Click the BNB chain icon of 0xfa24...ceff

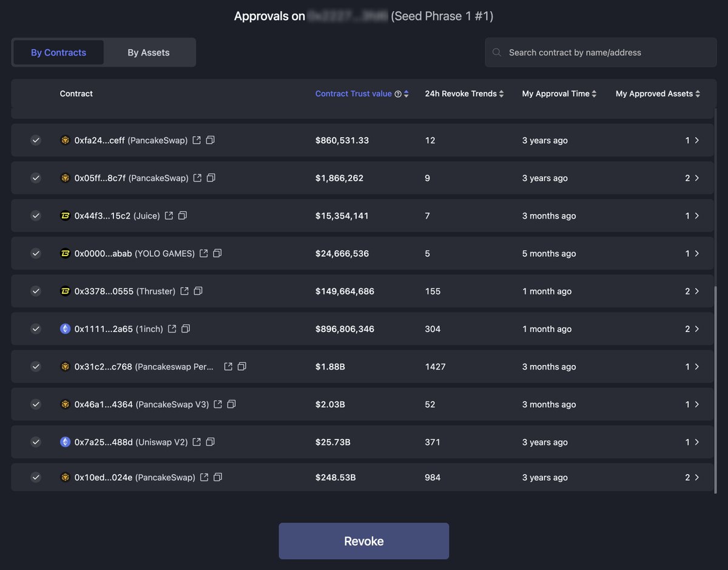pyautogui.click(x=66, y=140)
